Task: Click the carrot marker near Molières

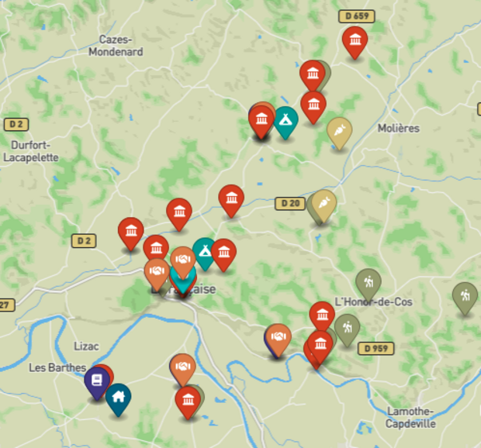Action: tap(339, 133)
